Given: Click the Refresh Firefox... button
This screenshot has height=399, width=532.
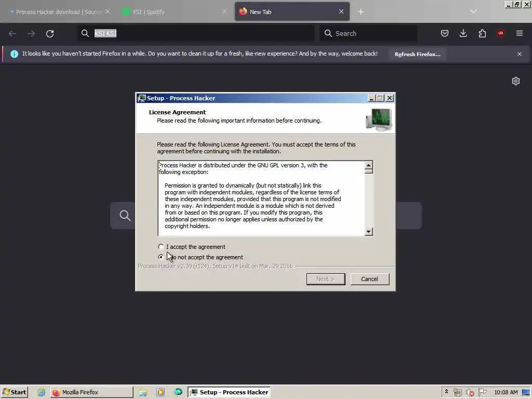Looking at the screenshot, I should [417, 54].
